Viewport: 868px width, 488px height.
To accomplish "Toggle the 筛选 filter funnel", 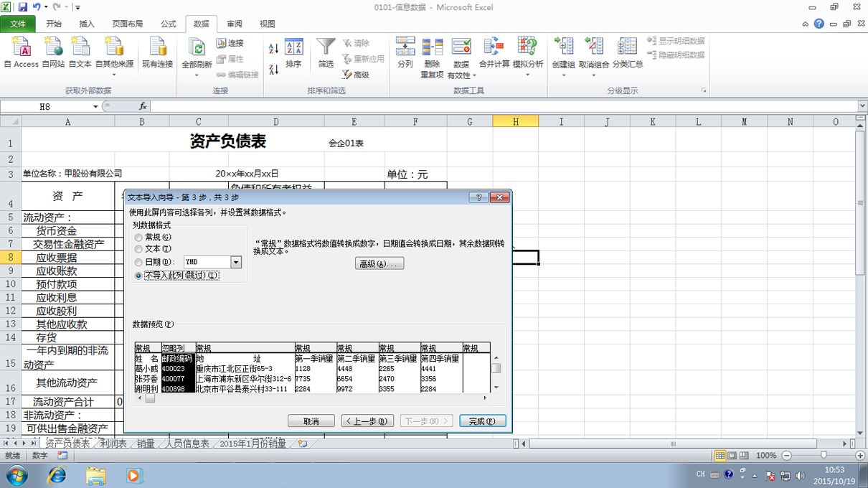I will coord(326,52).
